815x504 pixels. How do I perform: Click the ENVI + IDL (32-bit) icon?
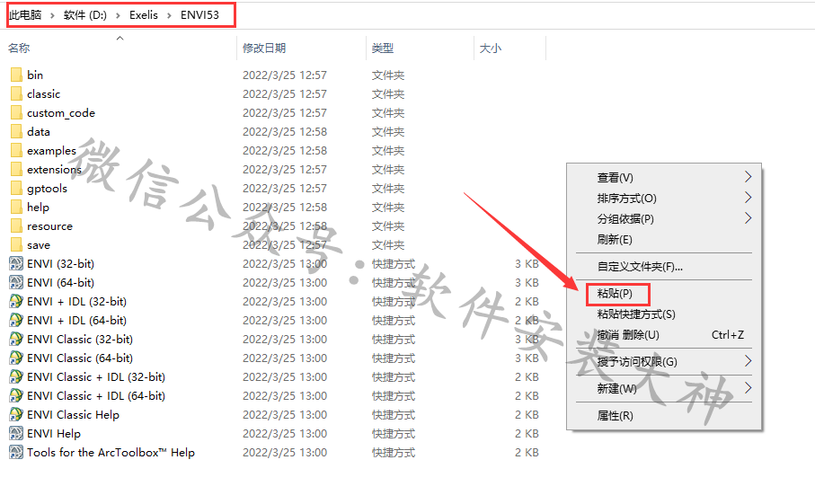point(16,301)
